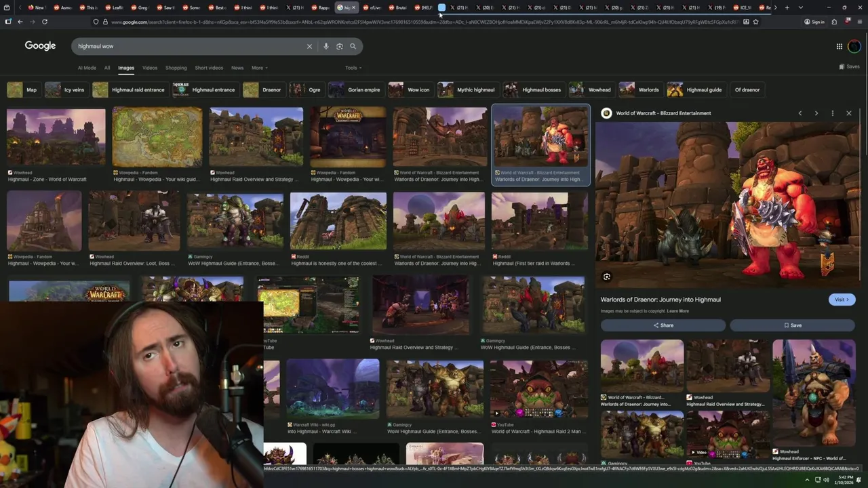Open the icon left of the bookmark star
The image size is (868, 488).
click(746, 22)
